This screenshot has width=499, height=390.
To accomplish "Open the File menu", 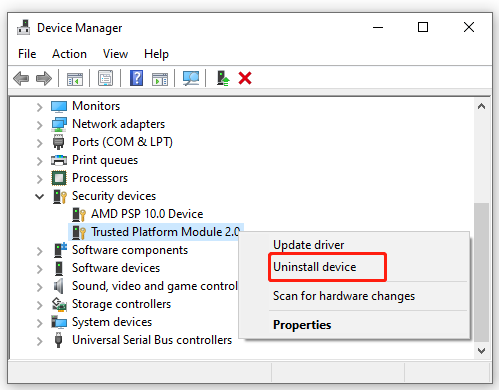I will point(27,54).
